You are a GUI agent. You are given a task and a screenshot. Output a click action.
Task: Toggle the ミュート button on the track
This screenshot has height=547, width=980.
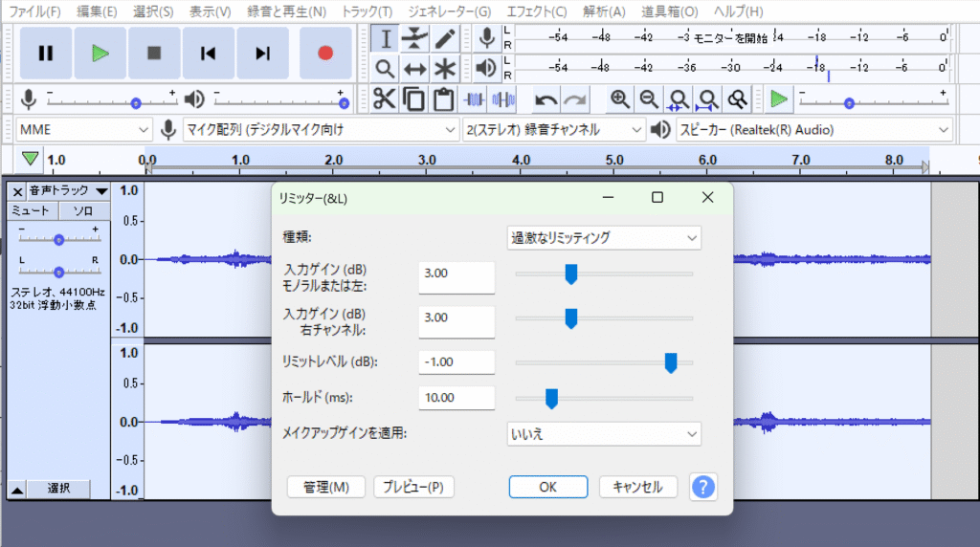[x=30, y=210]
